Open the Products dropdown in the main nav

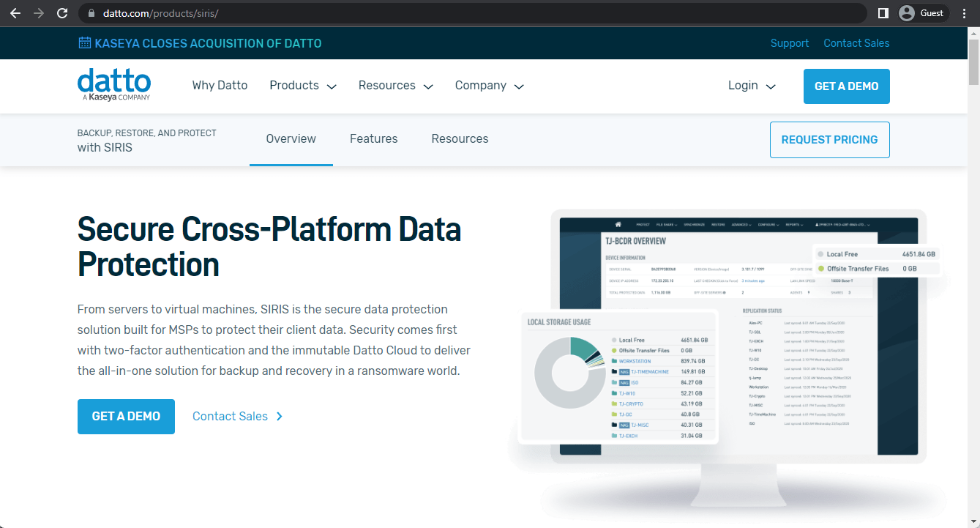302,86
